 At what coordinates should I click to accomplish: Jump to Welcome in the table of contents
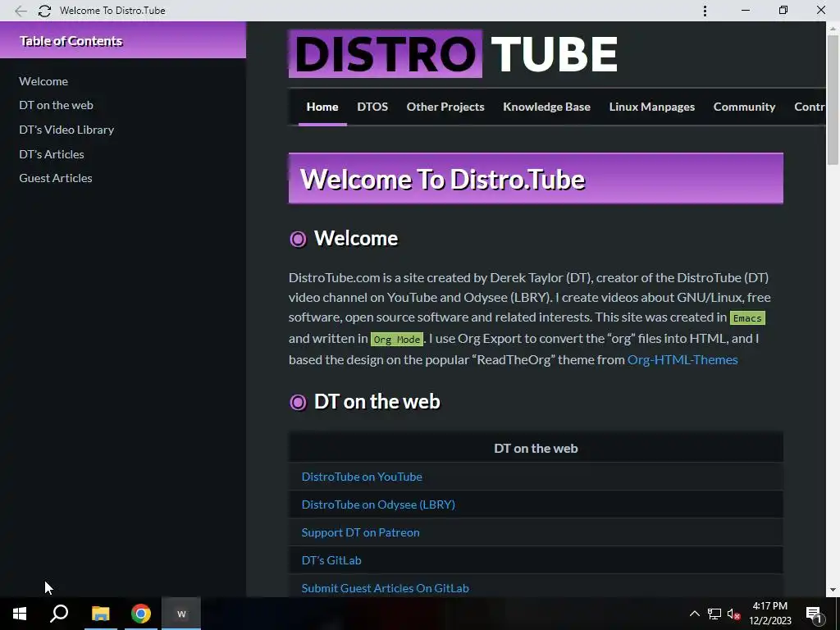tap(43, 81)
